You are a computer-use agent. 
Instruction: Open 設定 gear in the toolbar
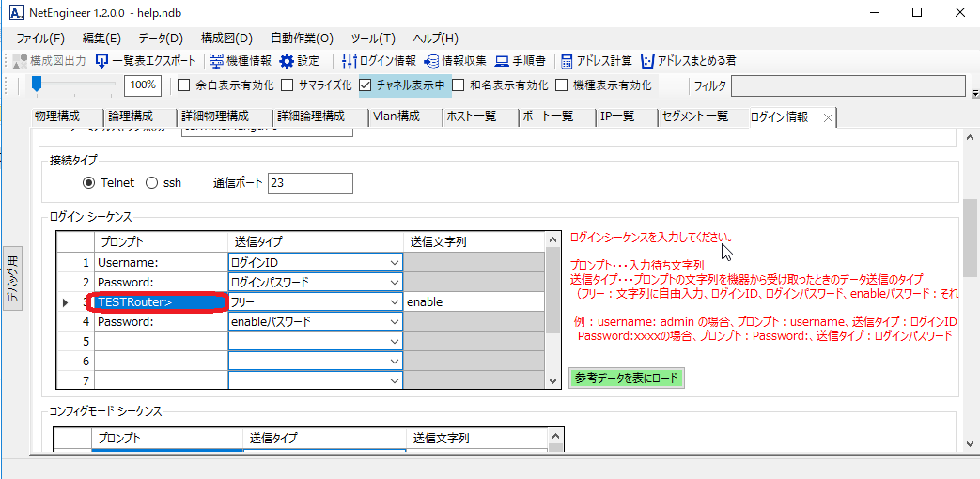(x=287, y=61)
